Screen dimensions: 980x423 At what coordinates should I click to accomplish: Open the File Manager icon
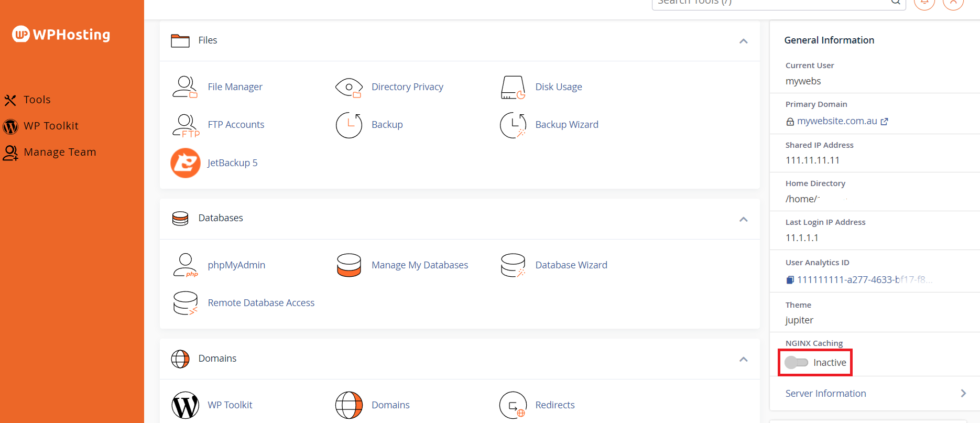(185, 87)
